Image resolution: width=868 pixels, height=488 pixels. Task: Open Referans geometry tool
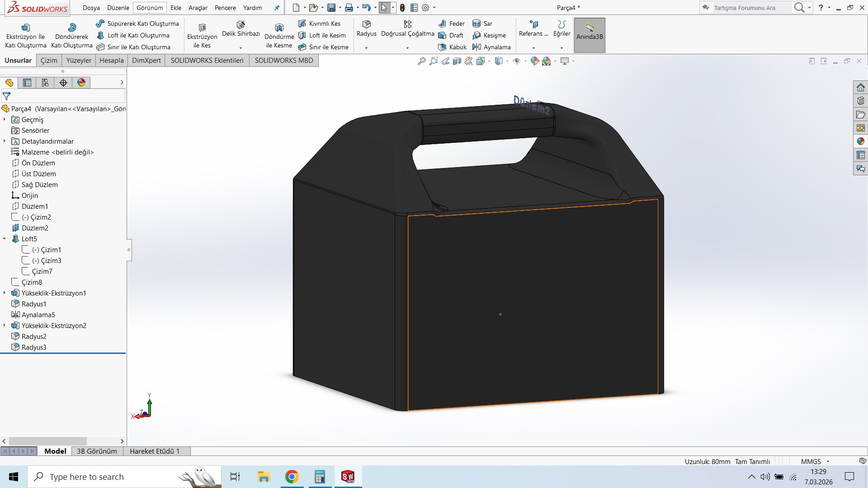533,29
